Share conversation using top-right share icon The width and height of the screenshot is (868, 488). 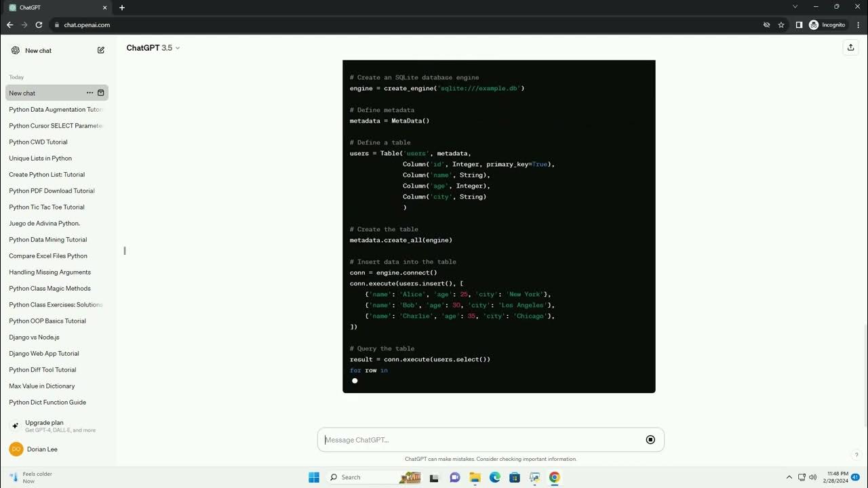click(850, 47)
